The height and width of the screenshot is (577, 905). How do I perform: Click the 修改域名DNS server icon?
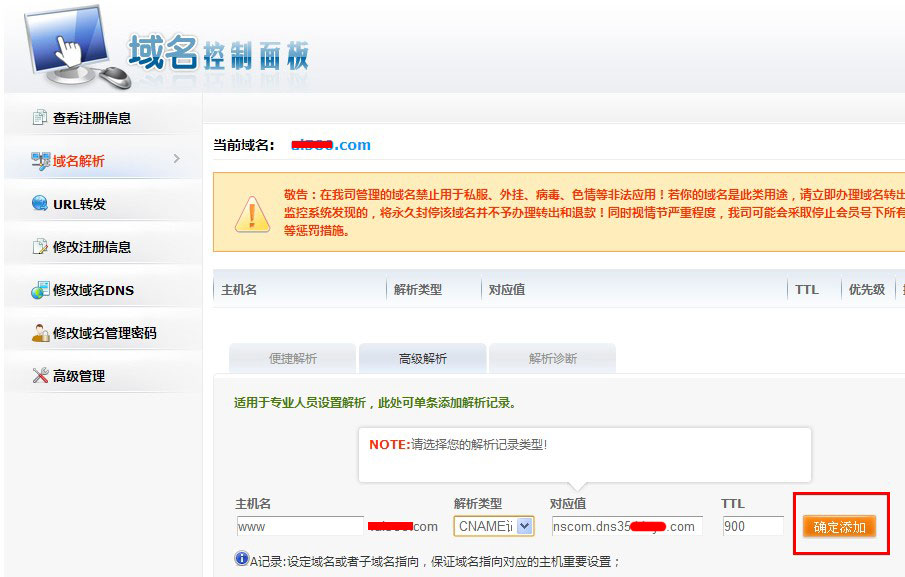pos(40,290)
